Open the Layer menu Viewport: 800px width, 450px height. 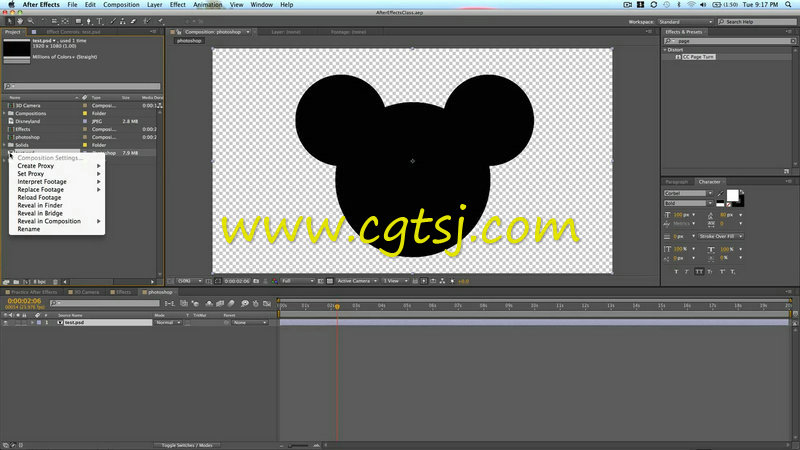[x=155, y=5]
